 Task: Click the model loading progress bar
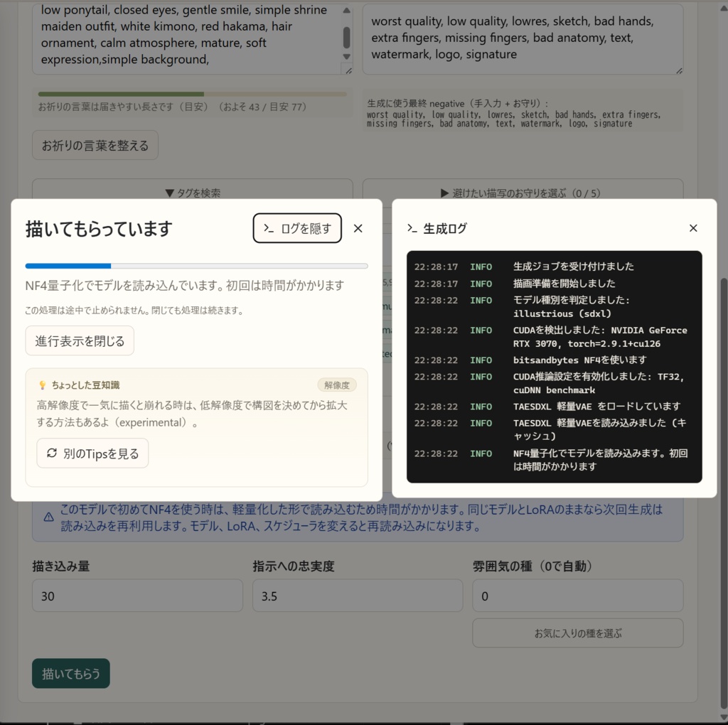[x=196, y=266]
